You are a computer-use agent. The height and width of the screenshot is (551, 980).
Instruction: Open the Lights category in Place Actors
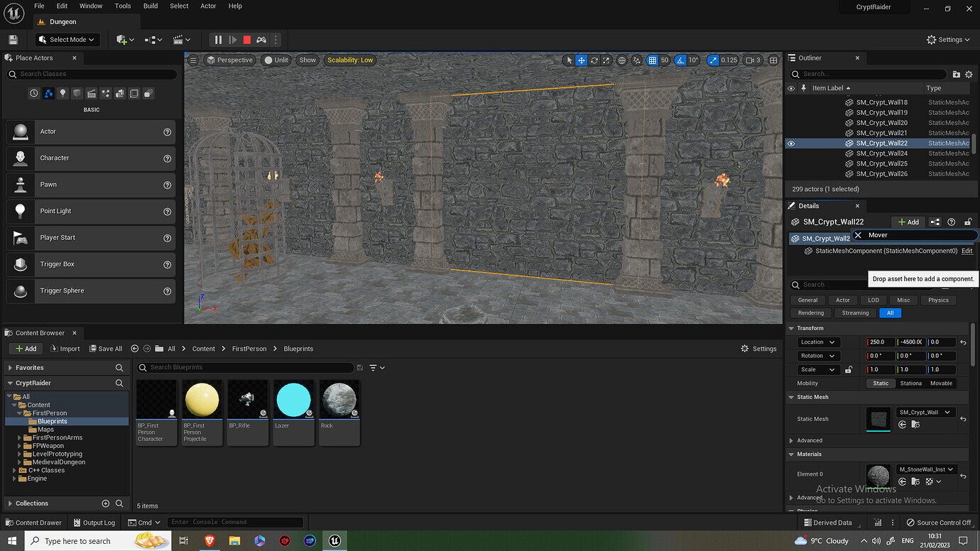click(x=62, y=93)
